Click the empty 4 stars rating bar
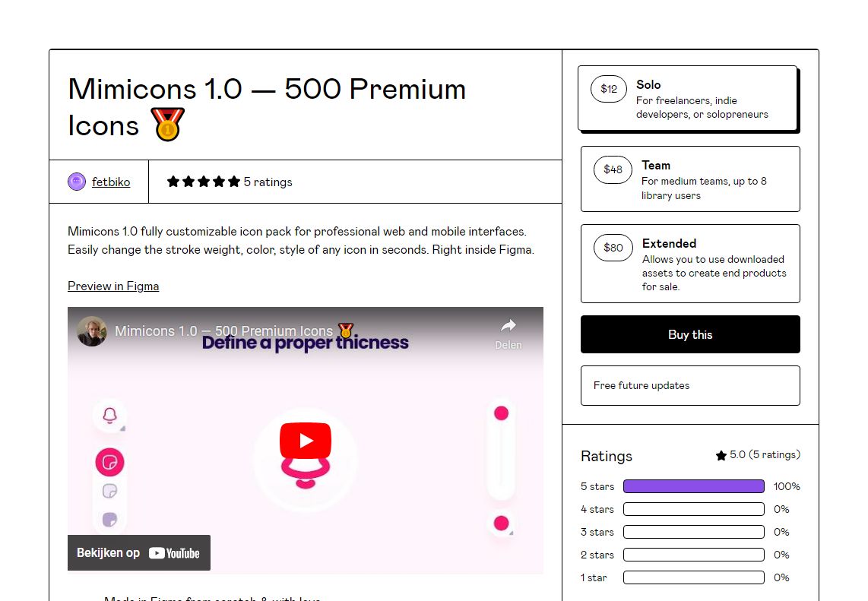Image resolution: width=868 pixels, height=601 pixels. [x=694, y=508]
